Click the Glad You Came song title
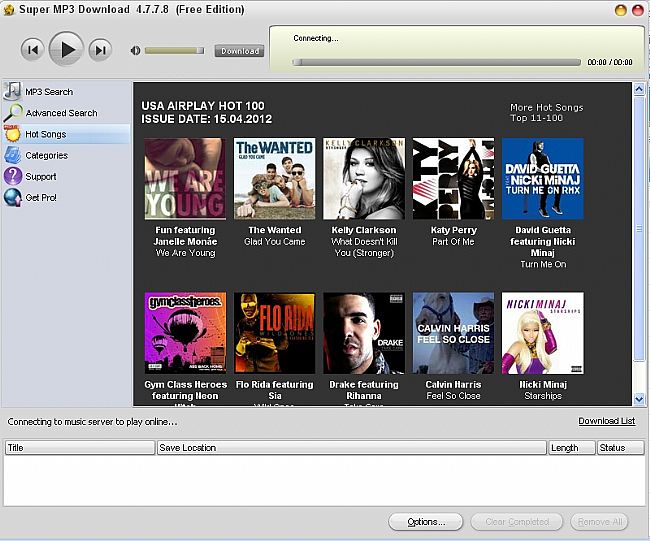Viewport: 650px width, 541px height. (274, 242)
